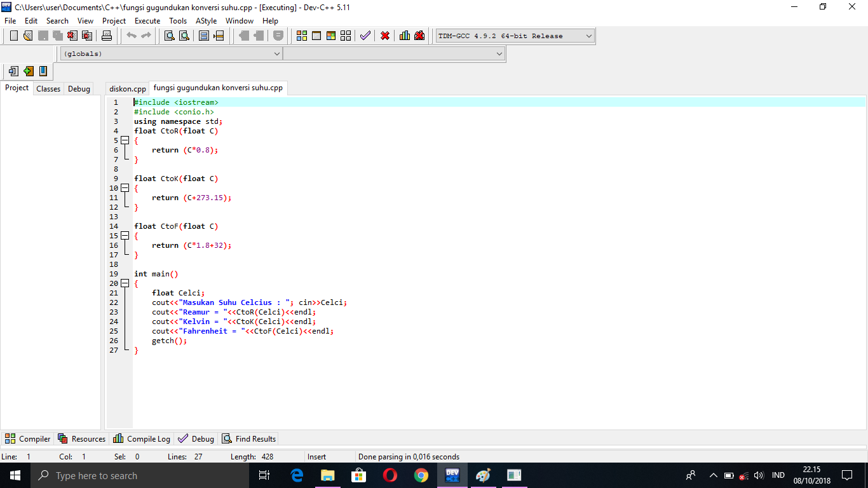
Task: Click the Undo arrow icon
Action: [x=132, y=36]
